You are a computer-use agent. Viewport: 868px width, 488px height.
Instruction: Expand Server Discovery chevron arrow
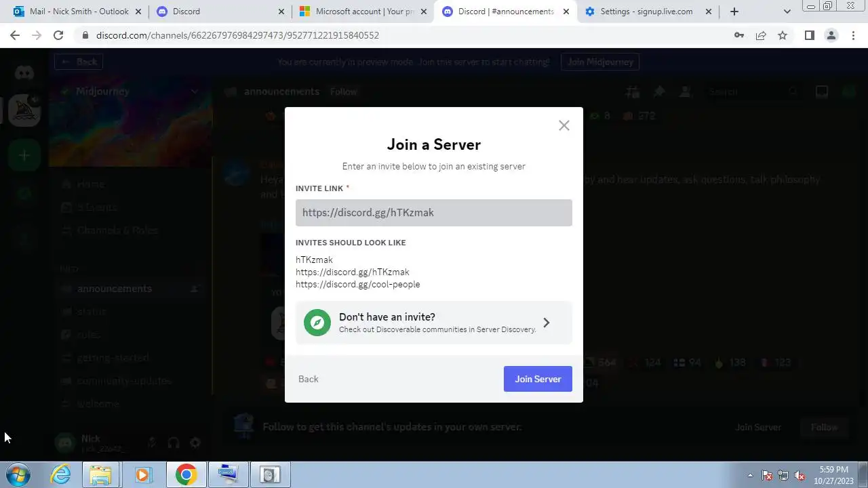547,323
